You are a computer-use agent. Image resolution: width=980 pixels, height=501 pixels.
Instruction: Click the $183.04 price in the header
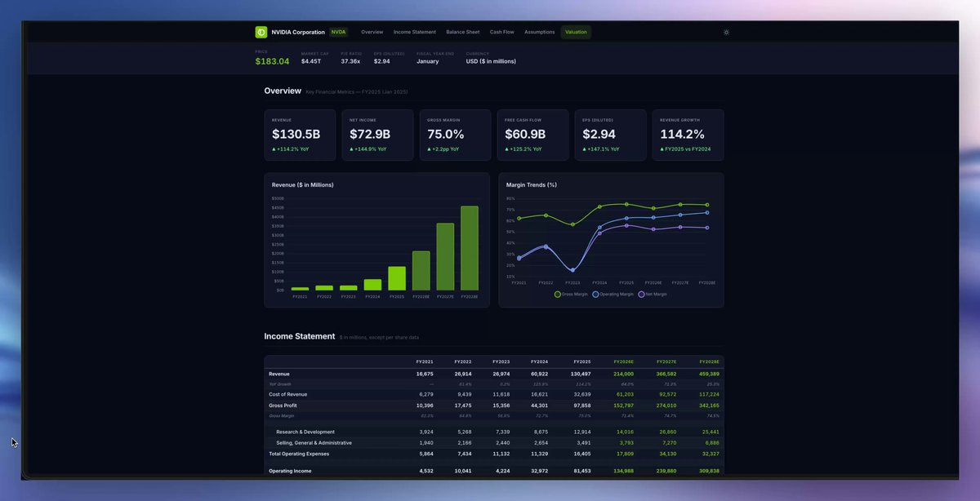[x=272, y=61]
